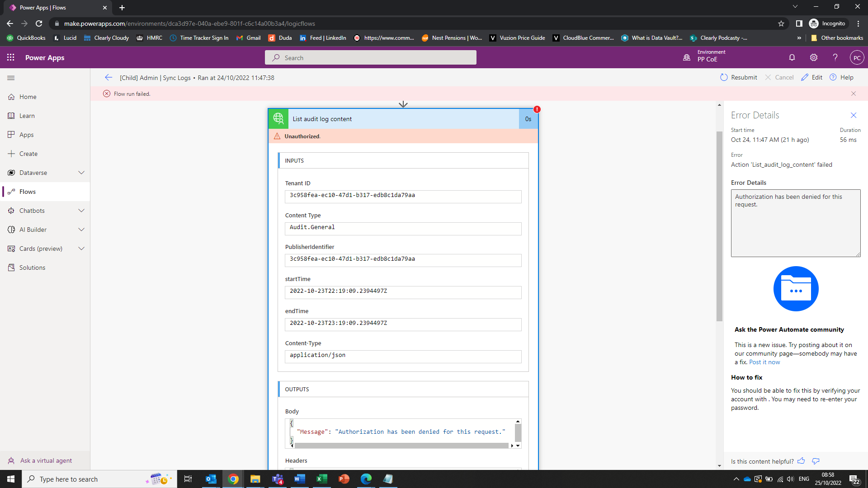
Task: Click the question mark help icon in header
Action: click(x=835, y=57)
